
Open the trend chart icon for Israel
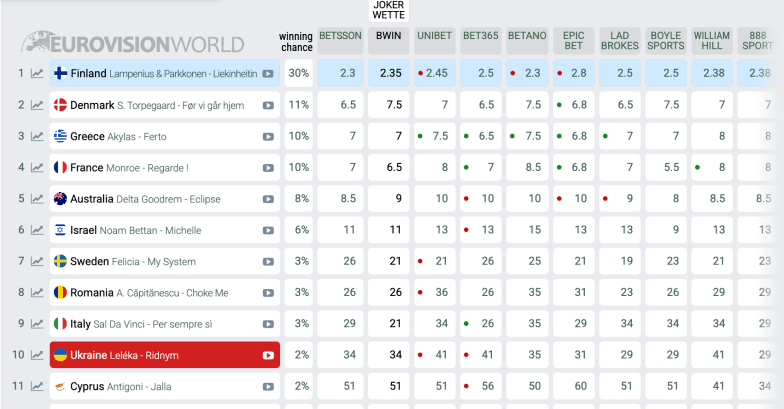click(x=37, y=230)
